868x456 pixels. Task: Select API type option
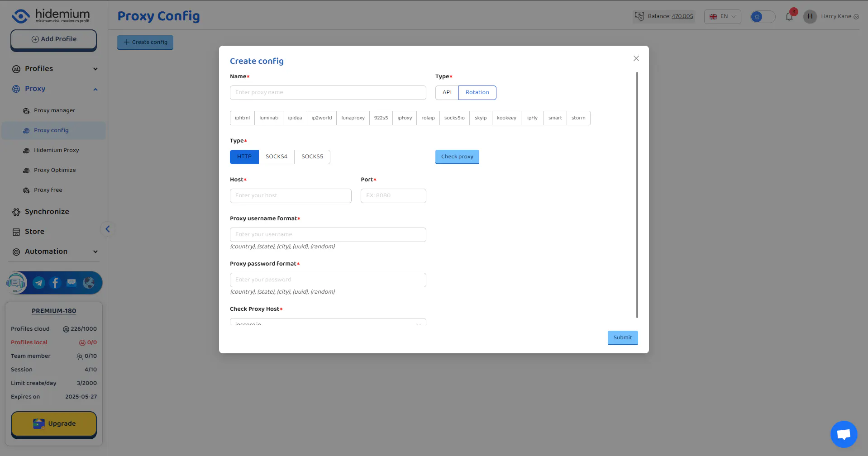click(x=447, y=92)
